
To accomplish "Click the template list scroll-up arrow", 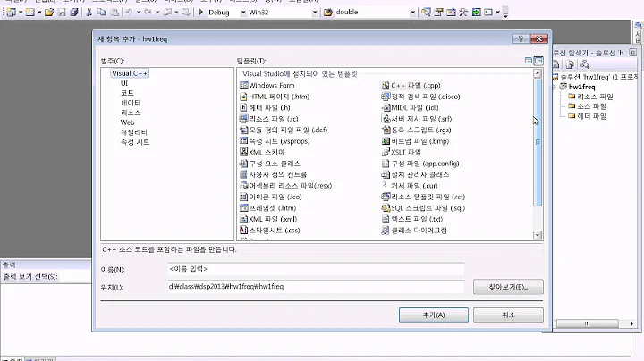I will (538, 73).
